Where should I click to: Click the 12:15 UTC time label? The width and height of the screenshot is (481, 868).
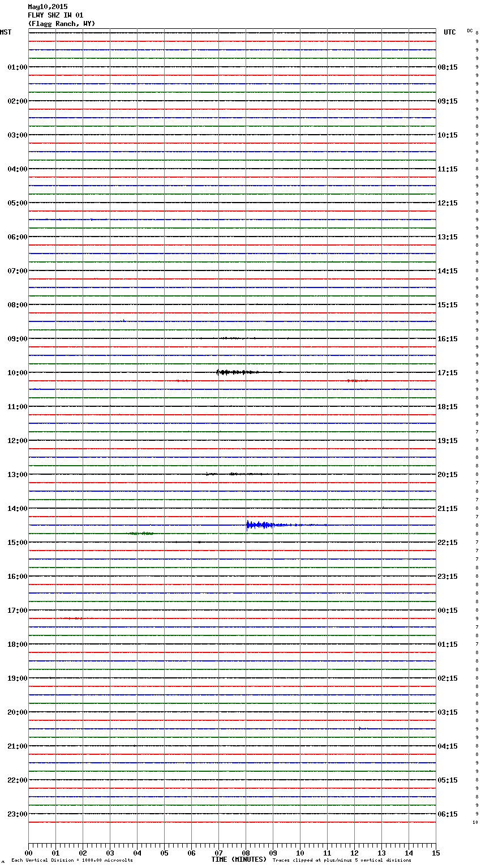click(448, 203)
